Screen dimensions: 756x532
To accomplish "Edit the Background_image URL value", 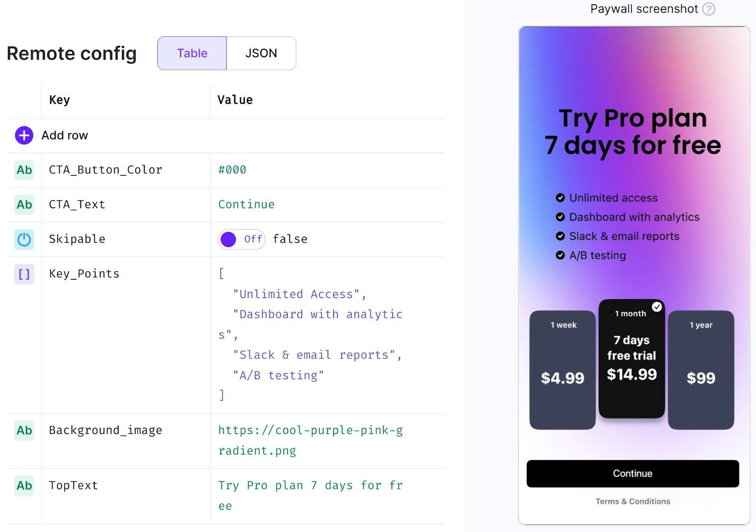I will 310,440.
